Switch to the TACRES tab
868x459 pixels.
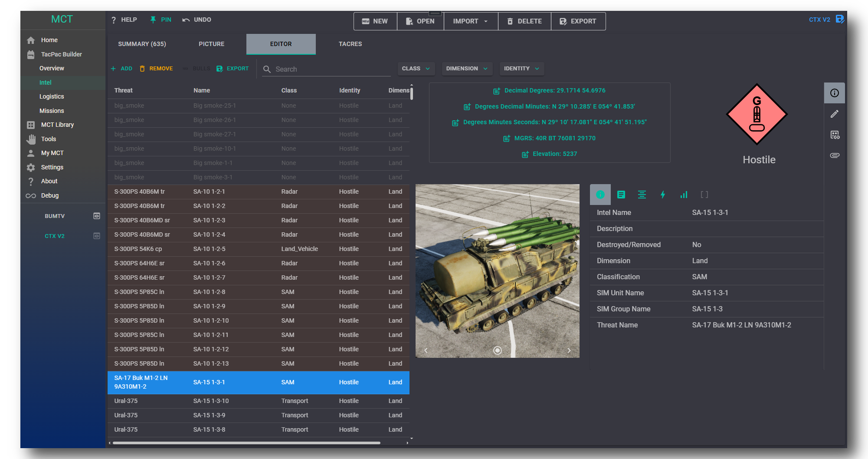click(350, 44)
